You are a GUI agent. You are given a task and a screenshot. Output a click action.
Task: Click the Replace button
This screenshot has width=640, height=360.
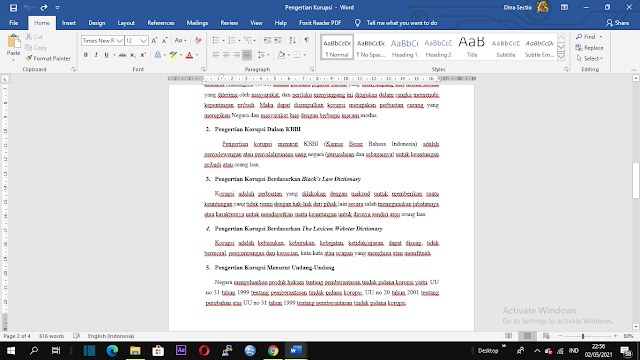[589, 48]
